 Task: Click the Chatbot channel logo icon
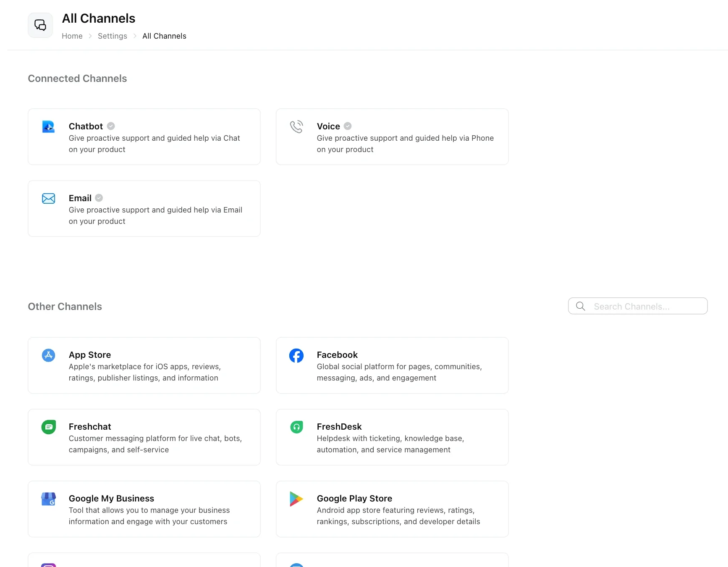(49, 126)
